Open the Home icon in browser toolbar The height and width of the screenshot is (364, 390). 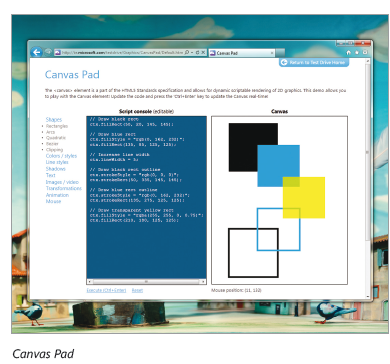pos(349,52)
